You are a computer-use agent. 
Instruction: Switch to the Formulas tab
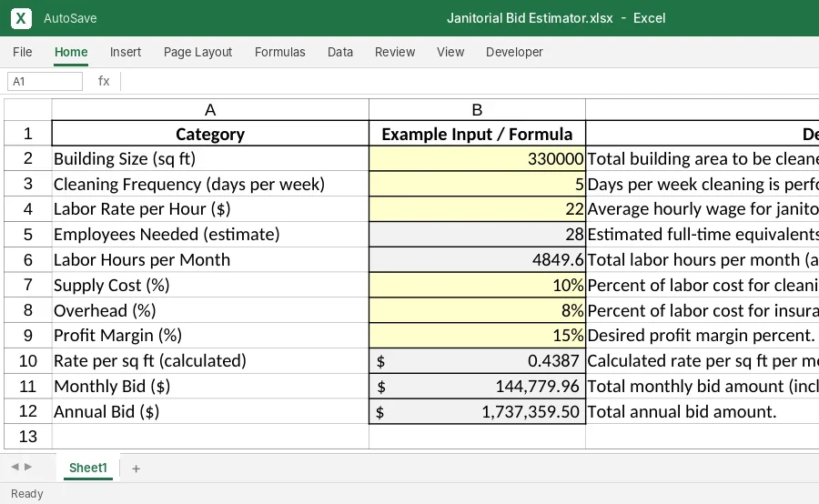point(280,52)
